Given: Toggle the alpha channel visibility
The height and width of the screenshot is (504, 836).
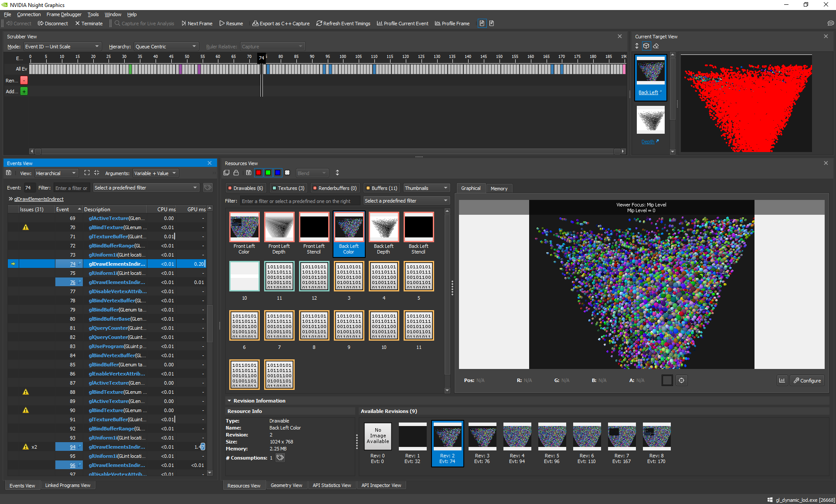Looking at the screenshot, I should [287, 173].
